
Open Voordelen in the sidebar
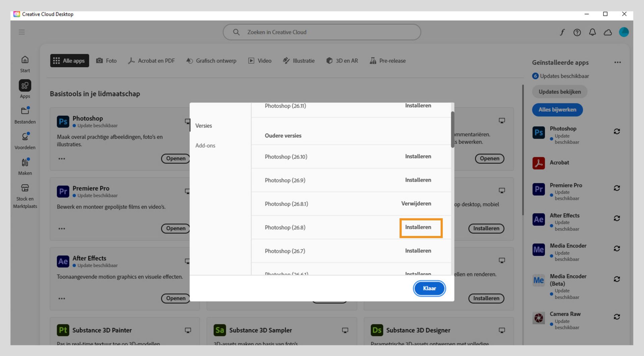[x=25, y=141]
